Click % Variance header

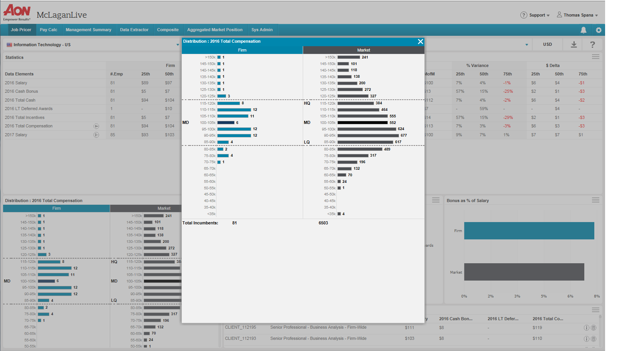[x=477, y=65]
